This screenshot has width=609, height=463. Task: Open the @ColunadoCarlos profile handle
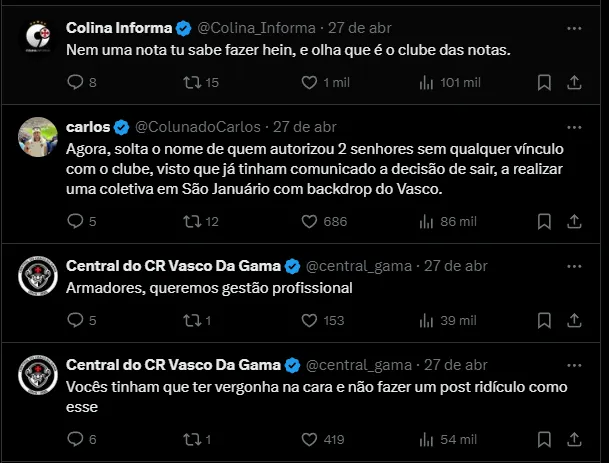pyautogui.click(x=198, y=127)
